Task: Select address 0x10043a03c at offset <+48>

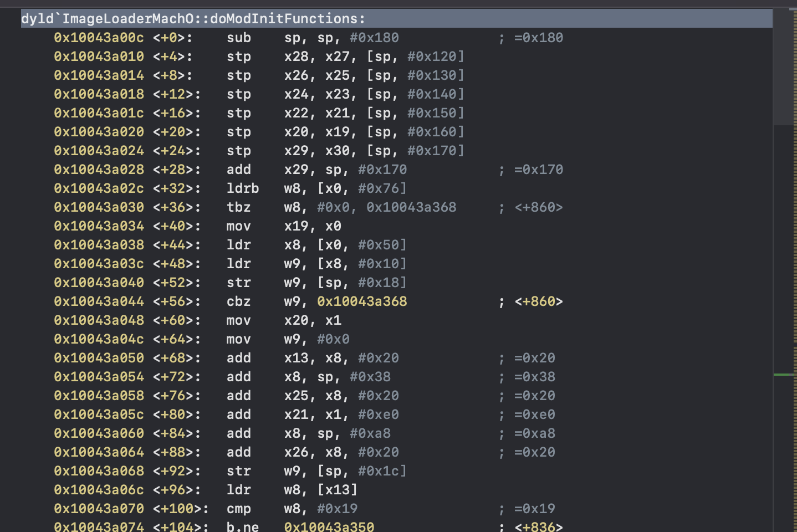Action: pos(99,264)
